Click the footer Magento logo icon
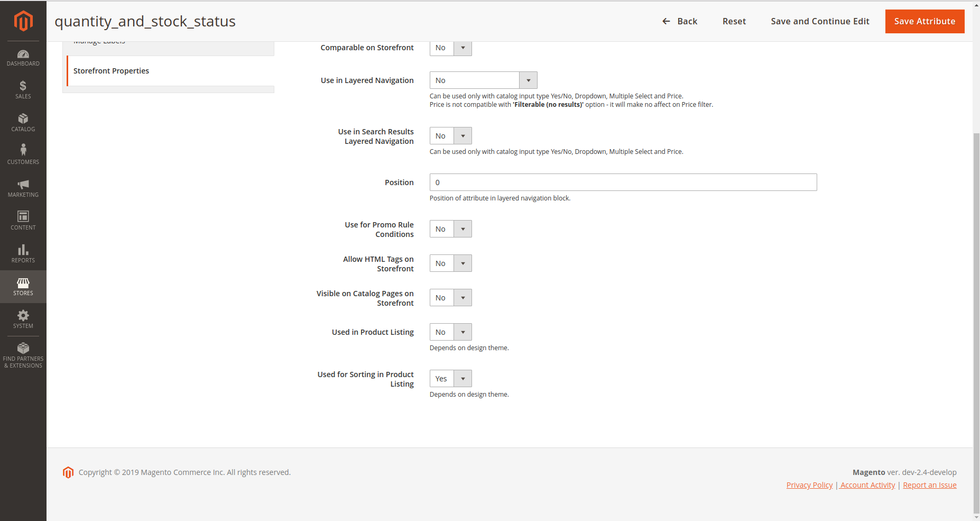The image size is (980, 521). pos(68,472)
